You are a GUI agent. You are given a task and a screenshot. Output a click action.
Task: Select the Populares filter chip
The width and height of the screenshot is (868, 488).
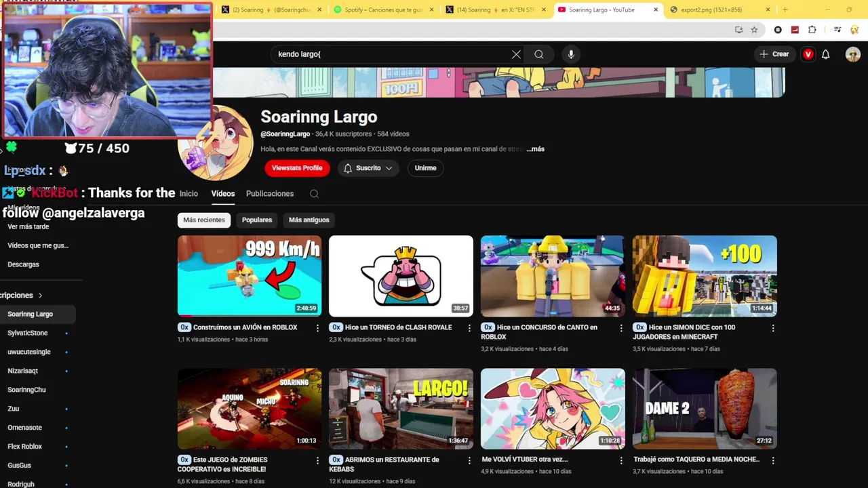[257, 220]
